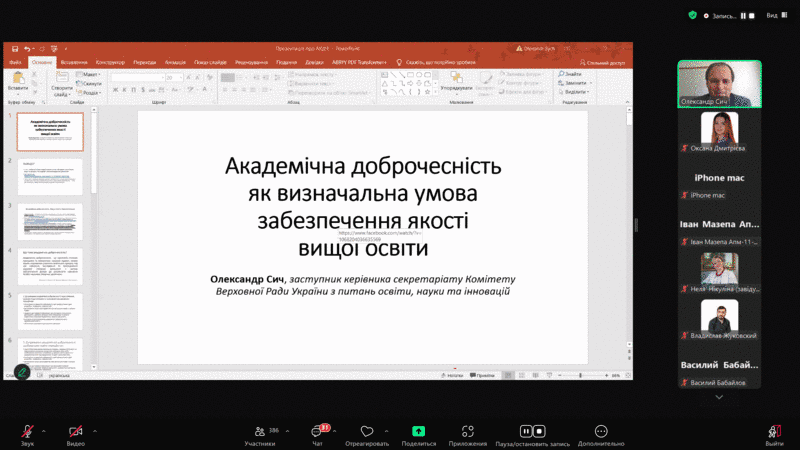Viewport: 800px width, 450px height.
Task: Click the green Поделиться share screen icon
Action: point(418,431)
